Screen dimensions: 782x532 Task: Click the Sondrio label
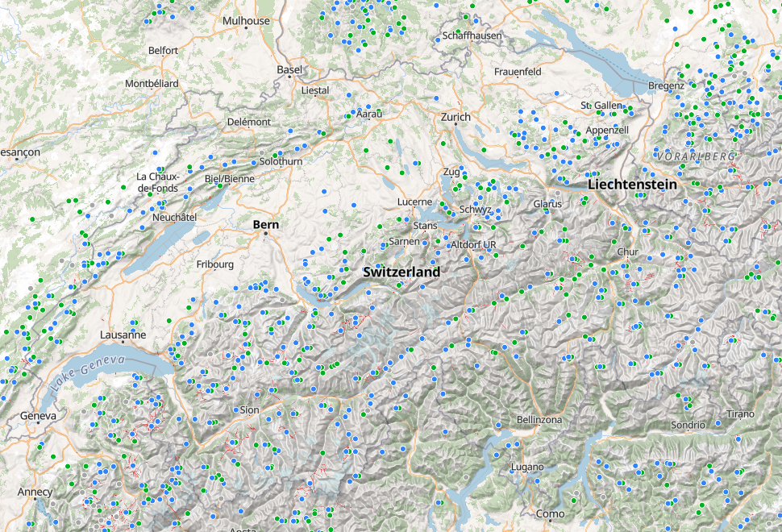[688, 425]
